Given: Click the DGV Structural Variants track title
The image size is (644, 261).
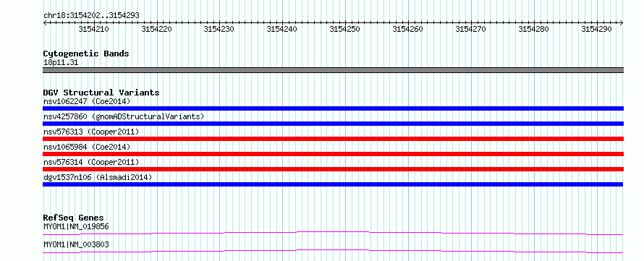Looking at the screenshot, I should pos(101,93).
